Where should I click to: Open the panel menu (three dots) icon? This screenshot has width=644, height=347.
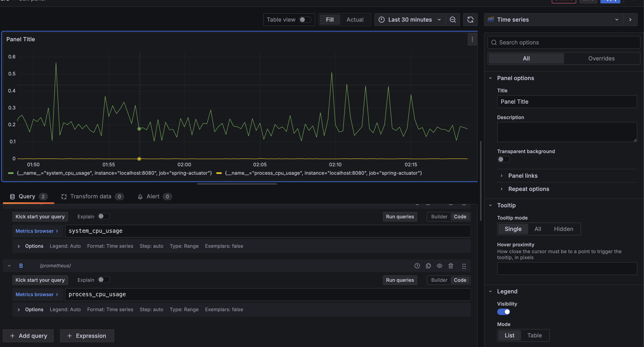coord(472,39)
